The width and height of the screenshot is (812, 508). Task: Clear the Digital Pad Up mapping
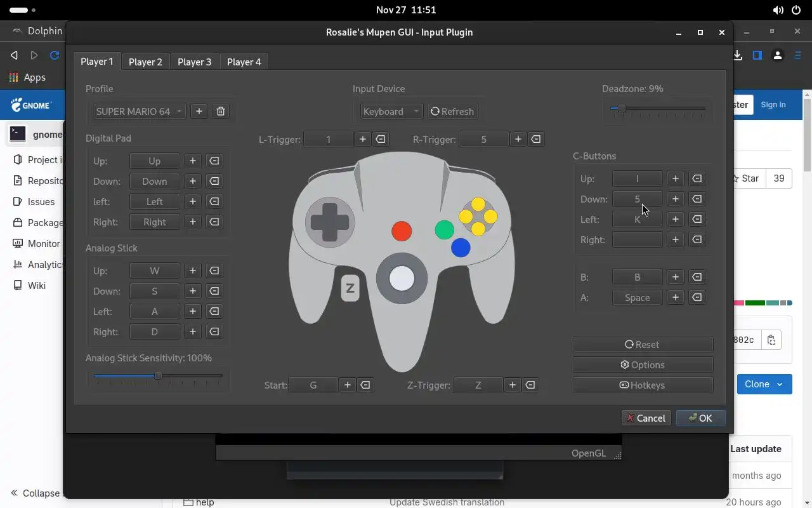(x=214, y=161)
